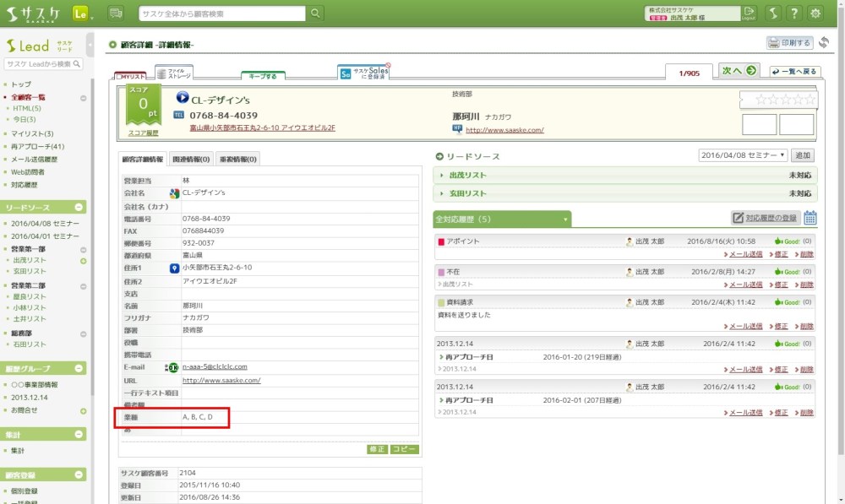The image size is (845, 504).
Task: Click the 対応履歴の登録 button
Action: click(x=765, y=218)
